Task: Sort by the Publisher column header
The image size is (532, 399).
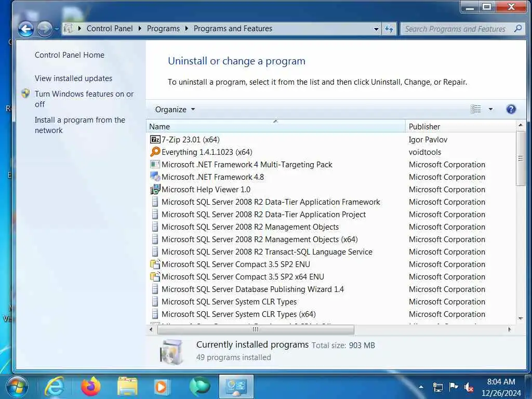Action: 460,127
